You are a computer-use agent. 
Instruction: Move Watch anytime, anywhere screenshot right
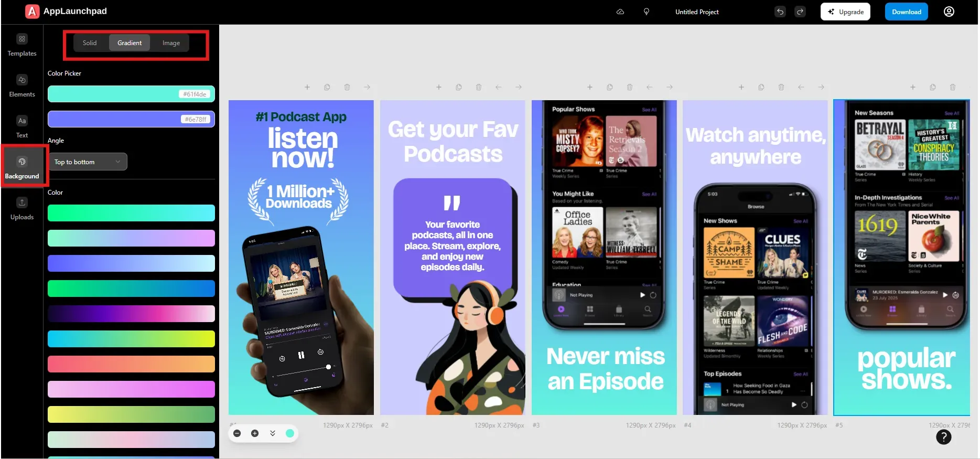821,87
